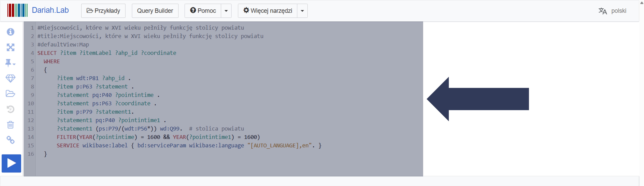Open the Przykłady examples button
This screenshot has width=644, height=186.
coord(103,11)
